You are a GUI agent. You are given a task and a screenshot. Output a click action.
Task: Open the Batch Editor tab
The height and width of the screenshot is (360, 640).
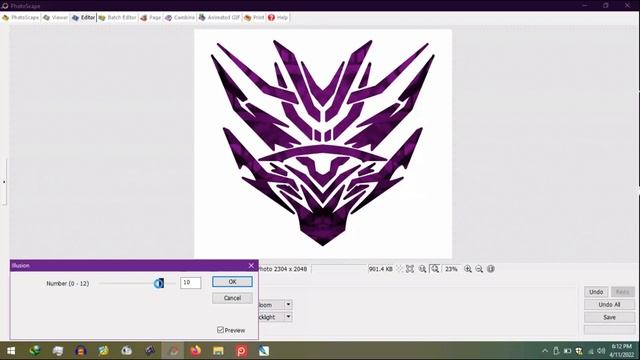(x=118, y=18)
